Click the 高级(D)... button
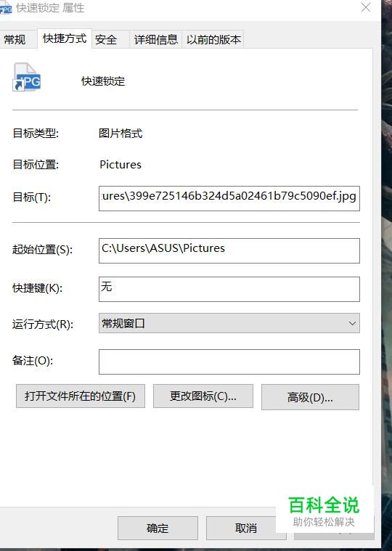Screen dimensions: 392x551 point(310,397)
